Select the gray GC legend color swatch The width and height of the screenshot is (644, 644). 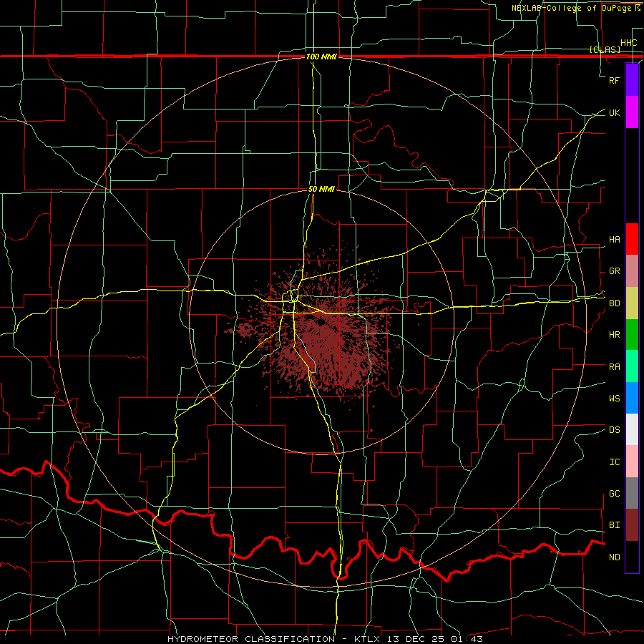(632, 493)
